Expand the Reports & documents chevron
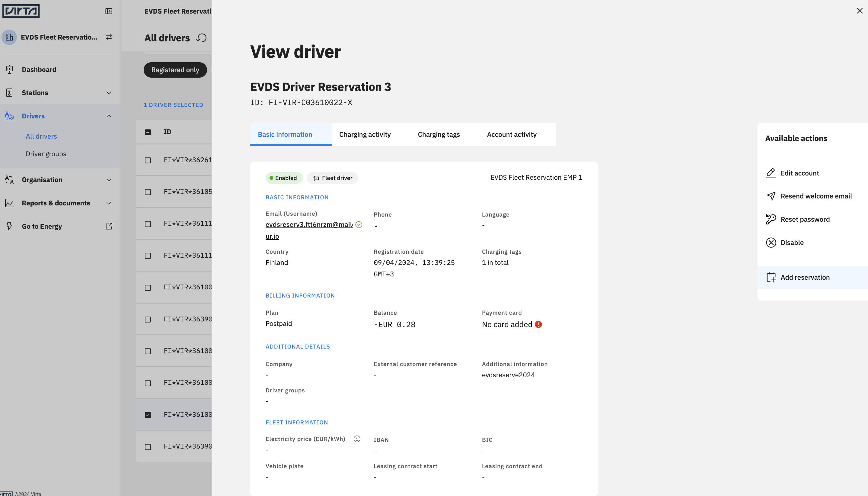 pyautogui.click(x=109, y=203)
